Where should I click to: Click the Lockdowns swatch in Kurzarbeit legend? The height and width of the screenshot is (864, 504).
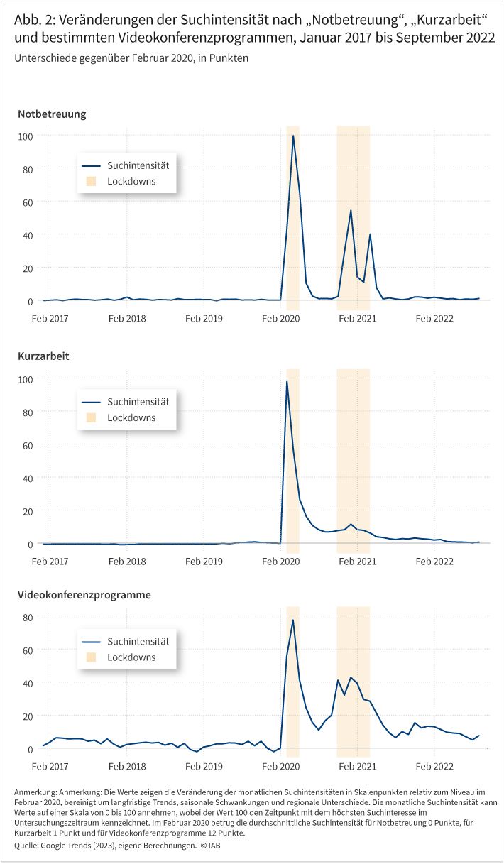click(x=90, y=417)
